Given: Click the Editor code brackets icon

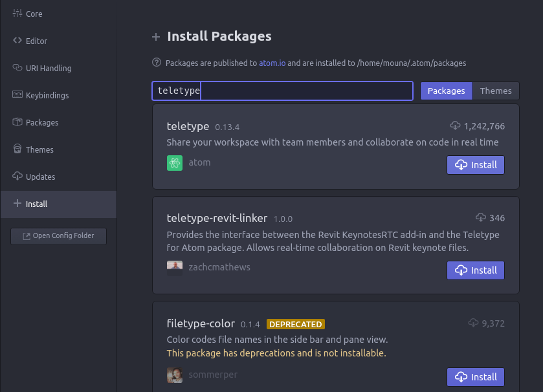Looking at the screenshot, I should 17,41.
